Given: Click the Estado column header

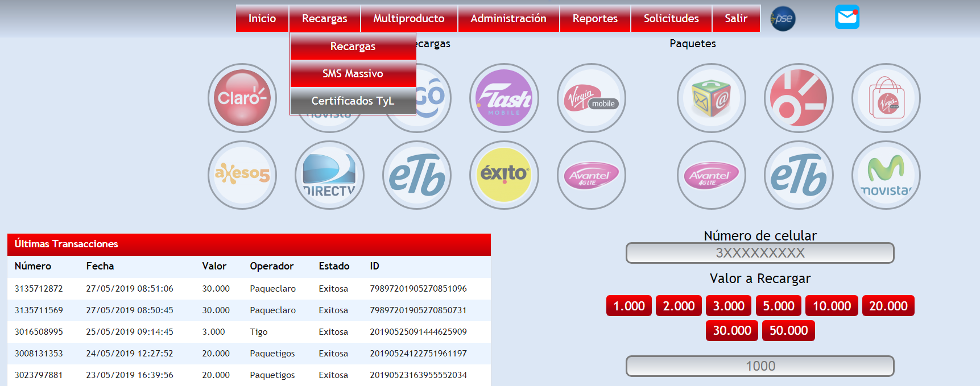Looking at the screenshot, I should pyautogui.click(x=334, y=266).
